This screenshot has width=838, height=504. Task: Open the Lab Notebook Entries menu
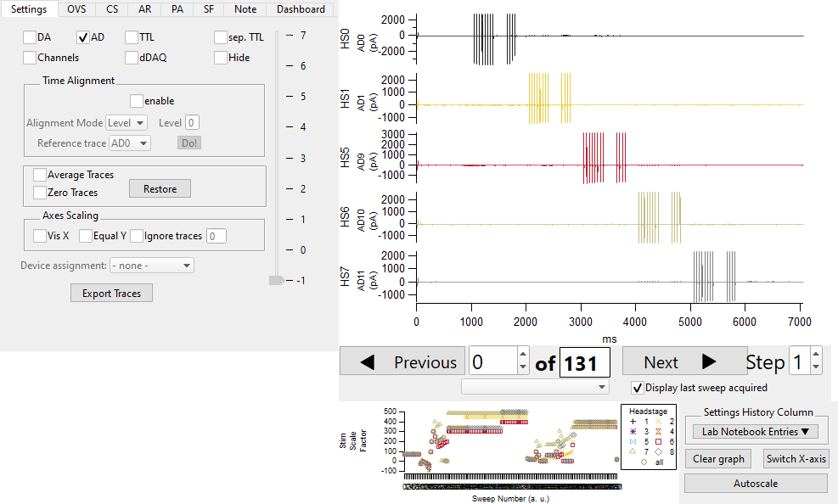(755, 431)
